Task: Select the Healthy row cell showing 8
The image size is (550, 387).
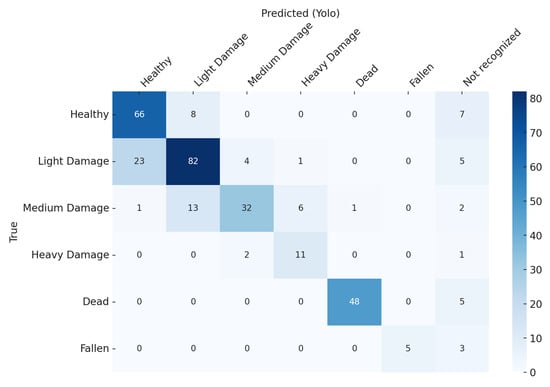Action: [x=193, y=115]
